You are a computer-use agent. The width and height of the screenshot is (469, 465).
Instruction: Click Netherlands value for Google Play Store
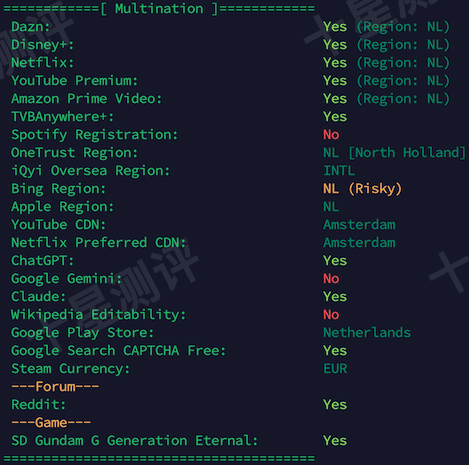(367, 332)
